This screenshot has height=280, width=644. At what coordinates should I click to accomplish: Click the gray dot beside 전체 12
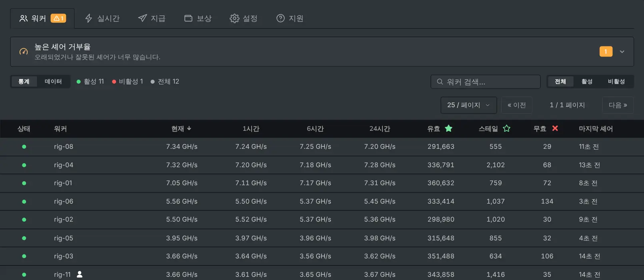tap(152, 82)
